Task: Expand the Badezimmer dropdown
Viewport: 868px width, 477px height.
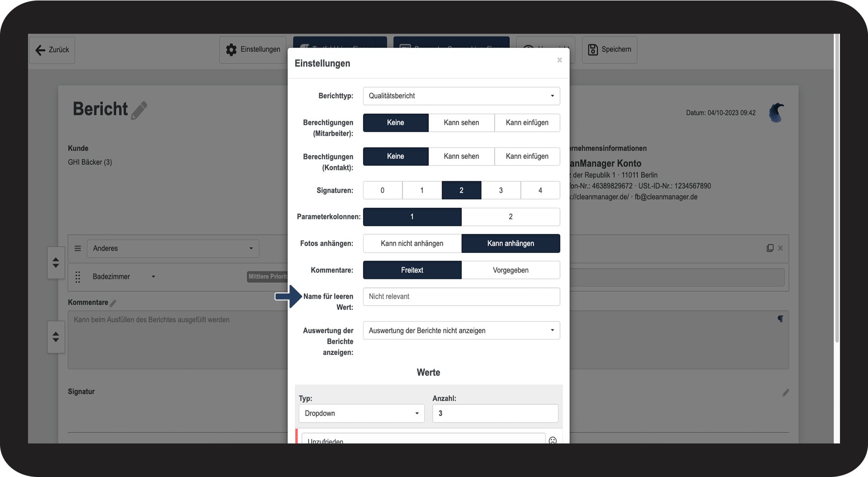Action: point(124,277)
